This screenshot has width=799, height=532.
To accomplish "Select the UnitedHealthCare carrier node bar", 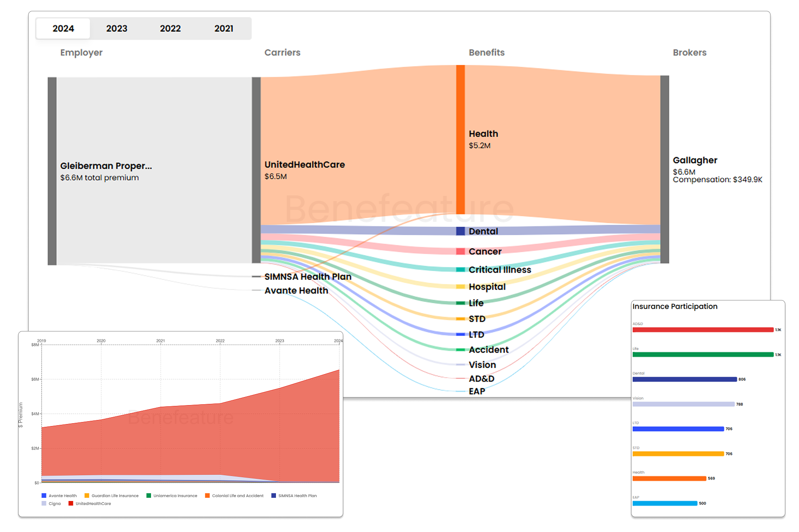I will [x=256, y=170].
